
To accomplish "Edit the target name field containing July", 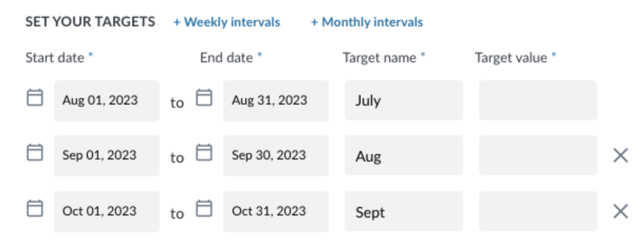I will 404,100.
